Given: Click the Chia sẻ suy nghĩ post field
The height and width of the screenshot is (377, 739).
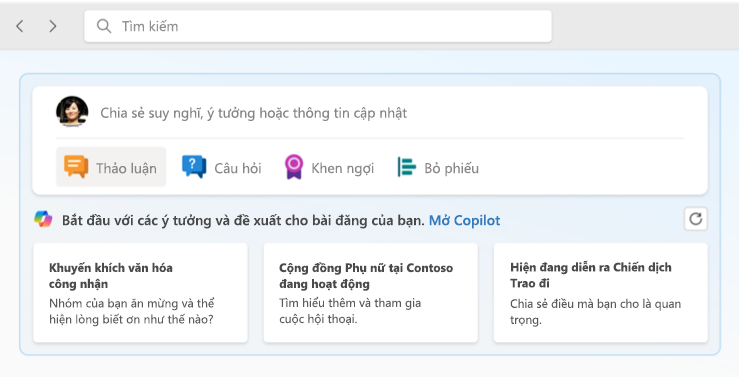Looking at the screenshot, I should pos(254,113).
